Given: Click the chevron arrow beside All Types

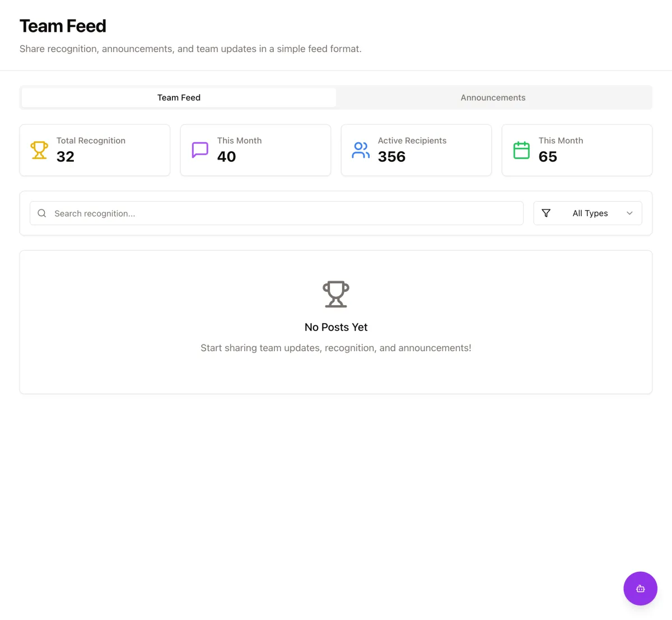Looking at the screenshot, I should pos(629,213).
